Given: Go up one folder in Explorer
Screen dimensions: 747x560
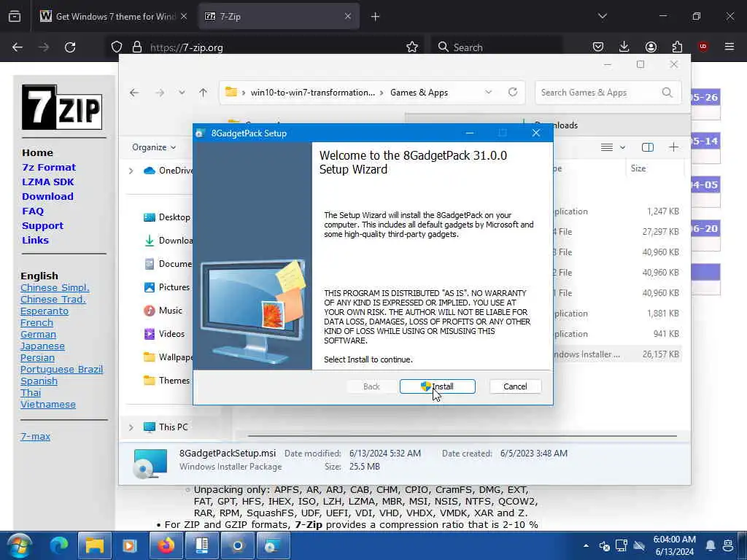Looking at the screenshot, I should (x=203, y=93).
